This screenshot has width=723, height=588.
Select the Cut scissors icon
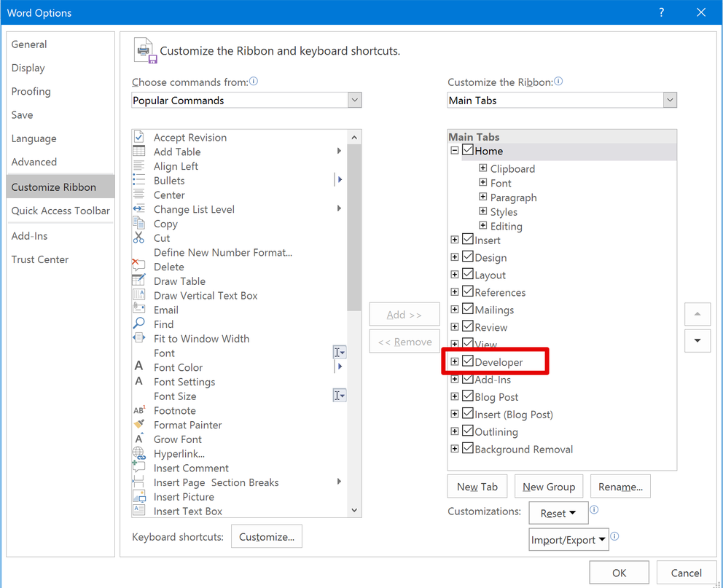[x=139, y=238]
